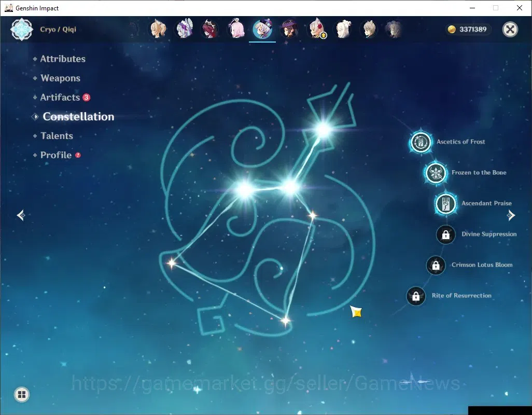This screenshot has height=415, width=532.
Task: Switch to character portrait with upgrade arrow
Action: (x=316, y=29)
